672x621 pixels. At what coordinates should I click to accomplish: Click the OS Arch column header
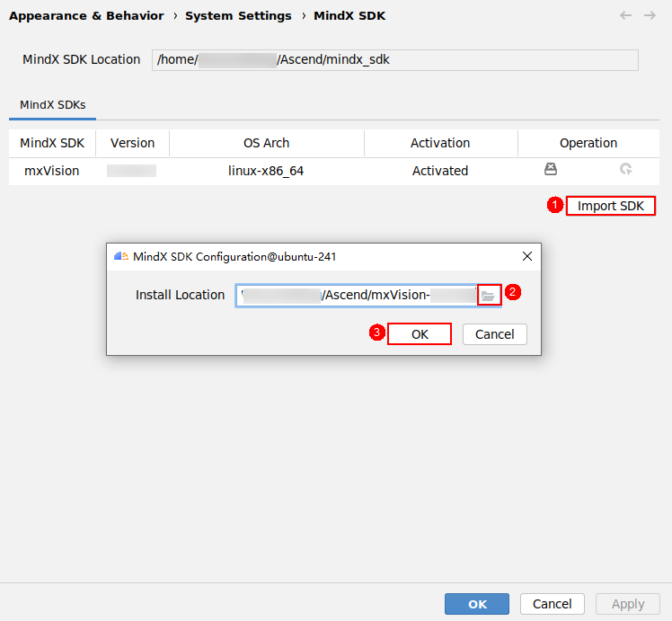coord(267,143)
